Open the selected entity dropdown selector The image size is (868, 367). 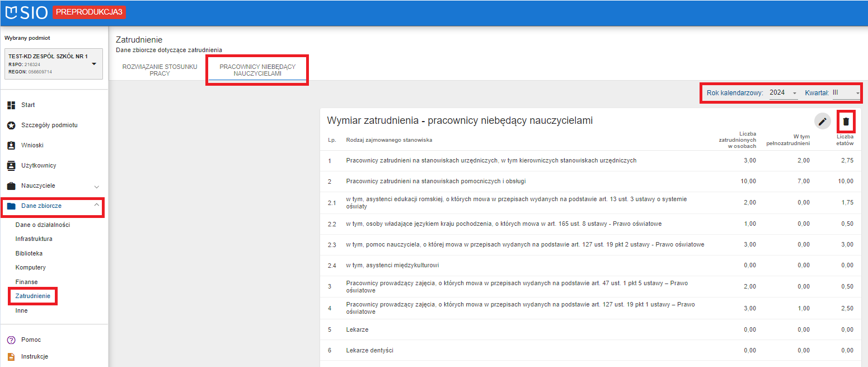93,64
